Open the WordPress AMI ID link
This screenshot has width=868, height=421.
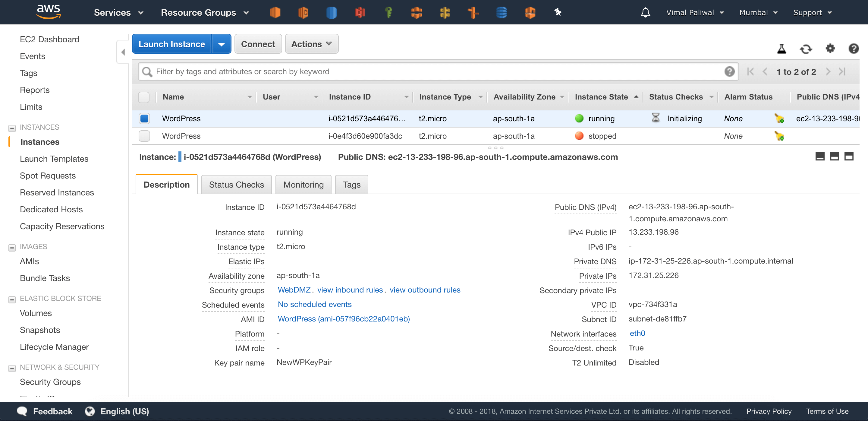(x=344, y=319)
